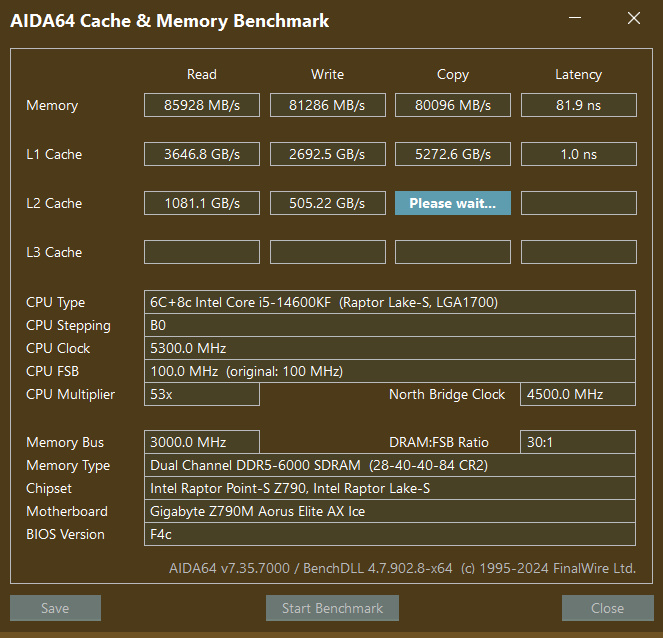Click BIOS Version value F4c
Viewport: 663px width, 638px height.
click(x=390, y=534)
